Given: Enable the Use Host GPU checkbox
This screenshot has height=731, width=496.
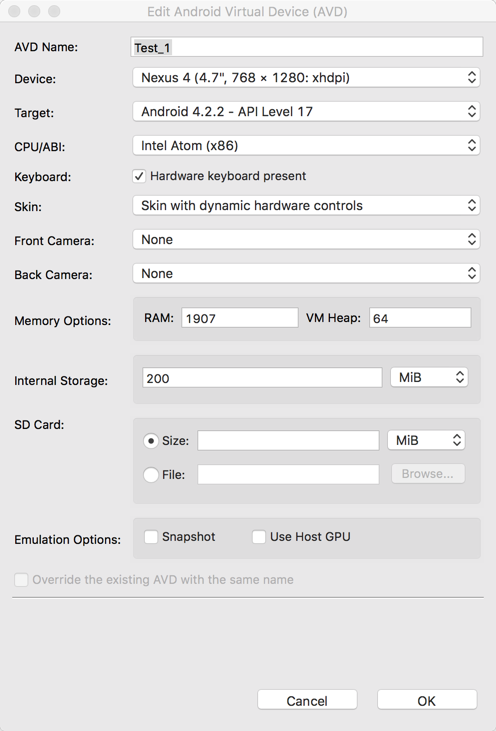Looking at the screenshot, I should click(x=259, y=537).
